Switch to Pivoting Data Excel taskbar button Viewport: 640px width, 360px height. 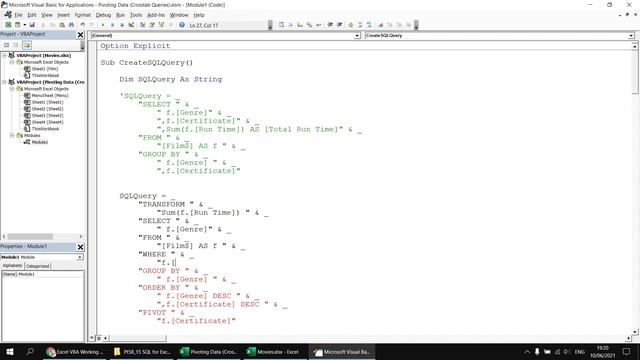tap(209, 351)
